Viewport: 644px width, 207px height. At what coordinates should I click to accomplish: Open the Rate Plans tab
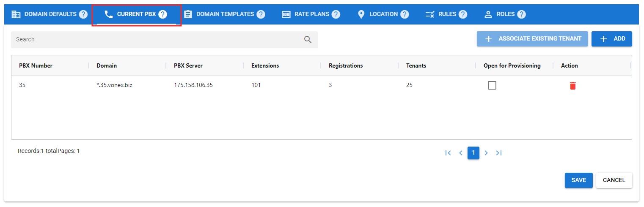tap(311, 14)
